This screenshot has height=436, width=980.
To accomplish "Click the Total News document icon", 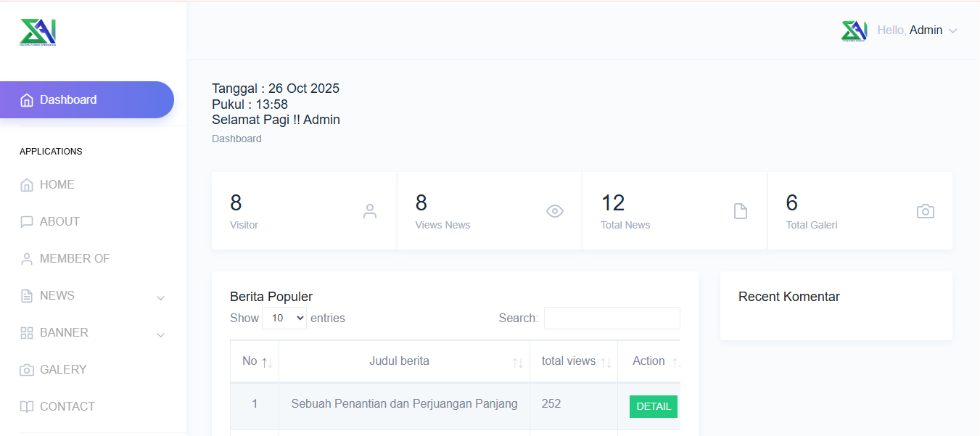I will (x=740, y=211).
